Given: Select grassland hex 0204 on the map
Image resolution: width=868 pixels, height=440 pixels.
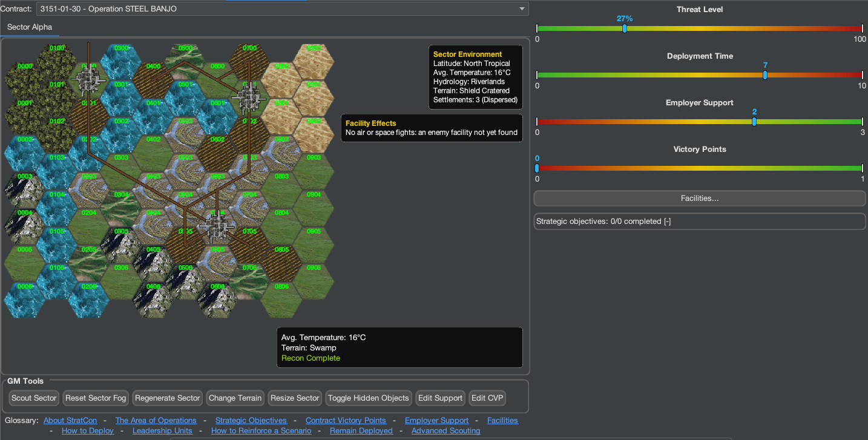Looking at the screenshot, I should pos(89,226).
